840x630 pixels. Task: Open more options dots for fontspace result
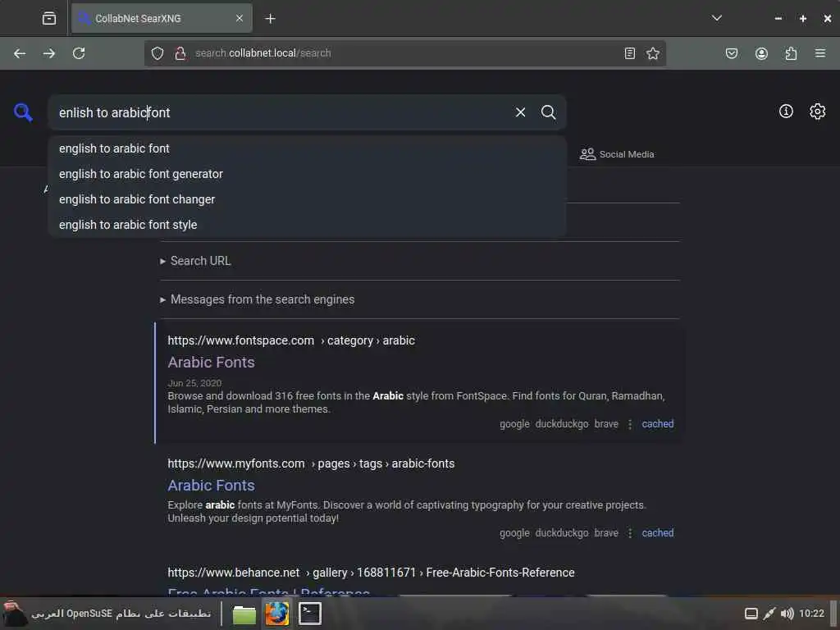(x=630, y=424)
